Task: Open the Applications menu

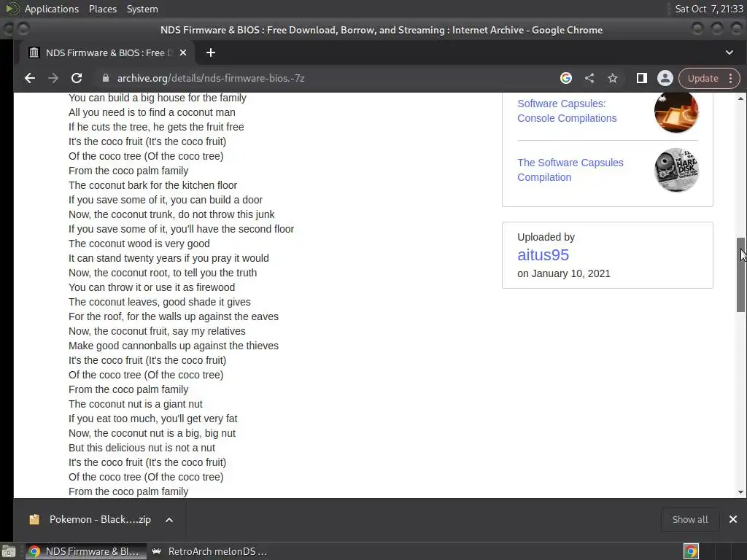Action: [52, 9]
